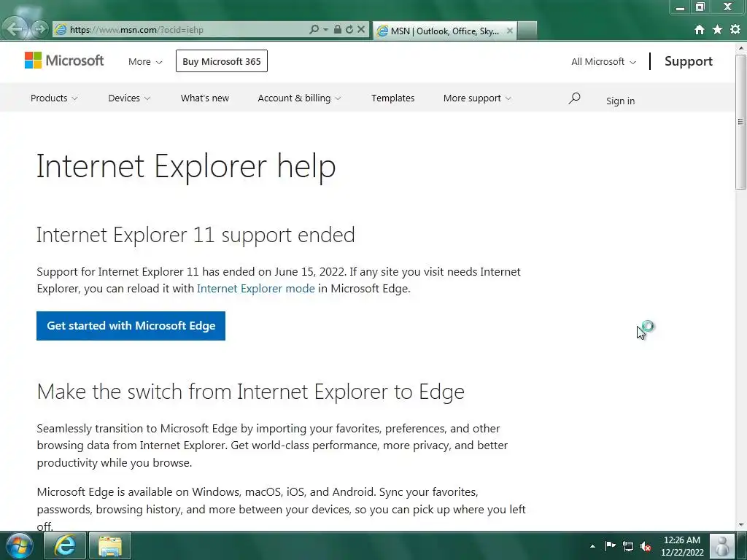The image size is (747, 560).
Task: Click the user icon at taskbar end
Action: (x=722, y=545)
